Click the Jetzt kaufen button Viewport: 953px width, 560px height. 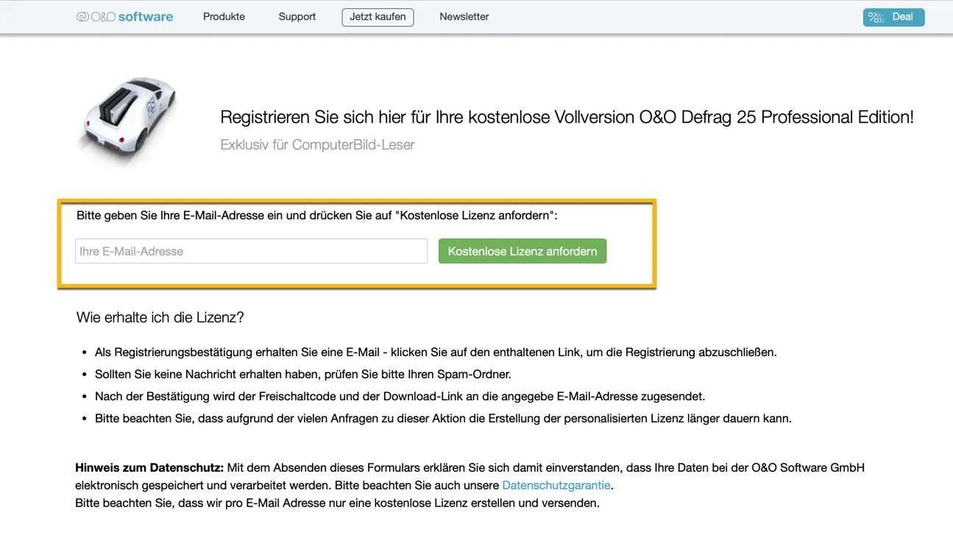click(378, 16)
